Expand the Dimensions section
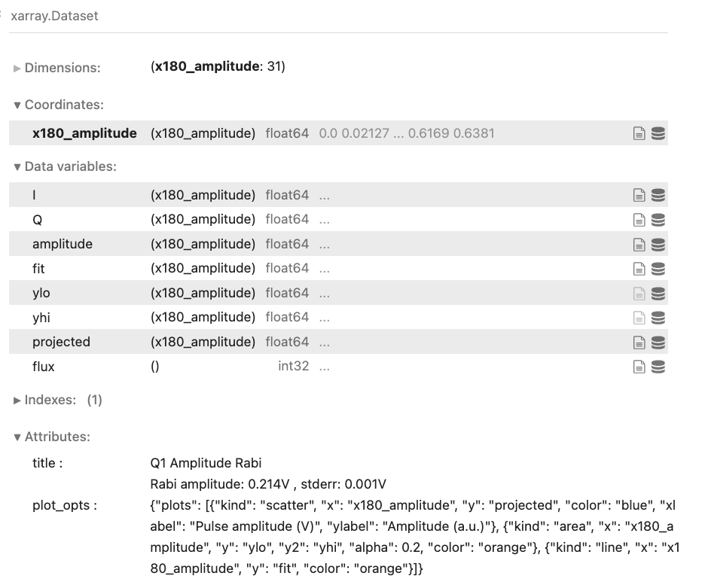The image size is (702, 588). coord(56,68)
